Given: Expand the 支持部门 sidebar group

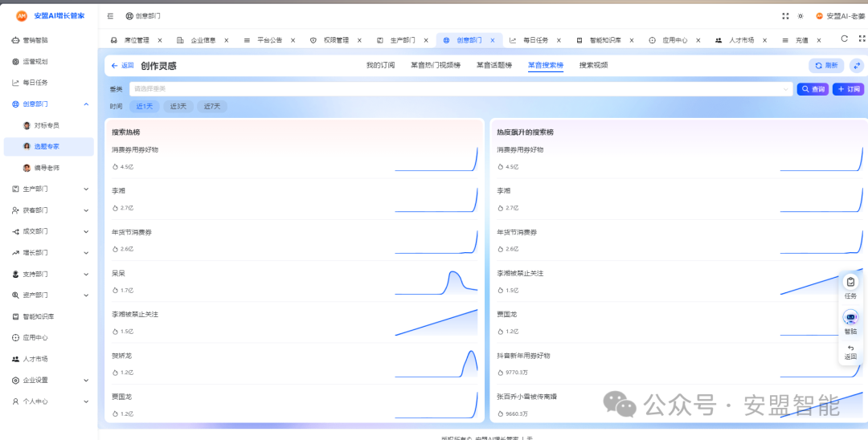Looking at the screenshot, I should pos(86,274).
